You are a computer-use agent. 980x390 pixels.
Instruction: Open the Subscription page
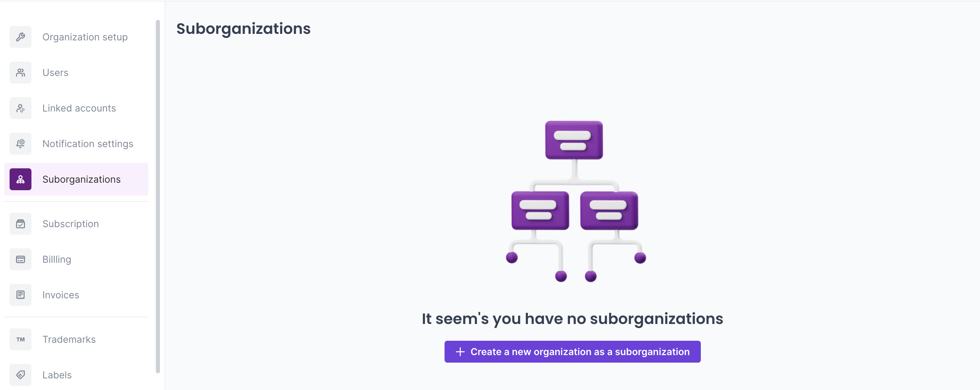[x=71, y=224]
